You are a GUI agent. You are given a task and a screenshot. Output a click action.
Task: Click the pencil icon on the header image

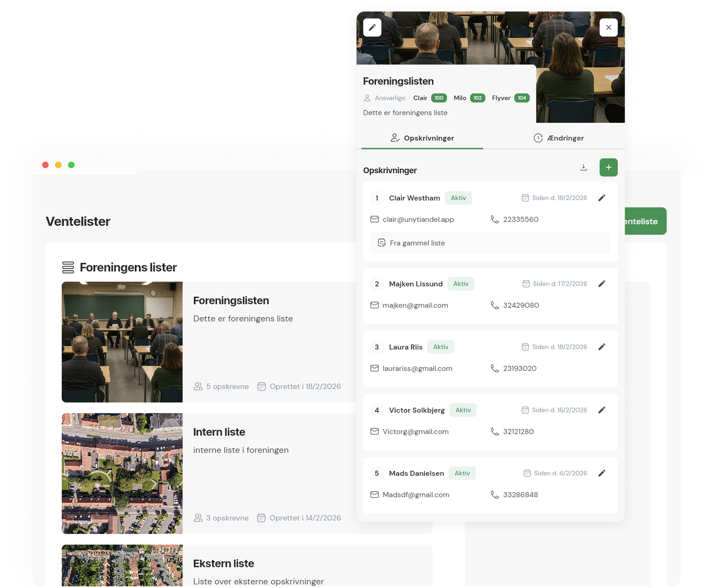(372, 27)
